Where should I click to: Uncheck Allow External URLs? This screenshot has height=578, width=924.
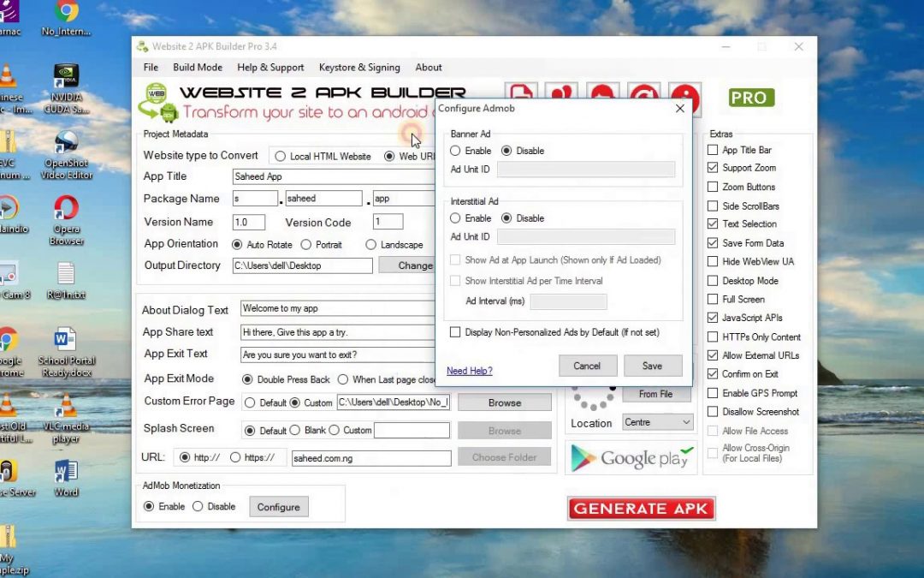pyautogui.click(x=713, y=355)
